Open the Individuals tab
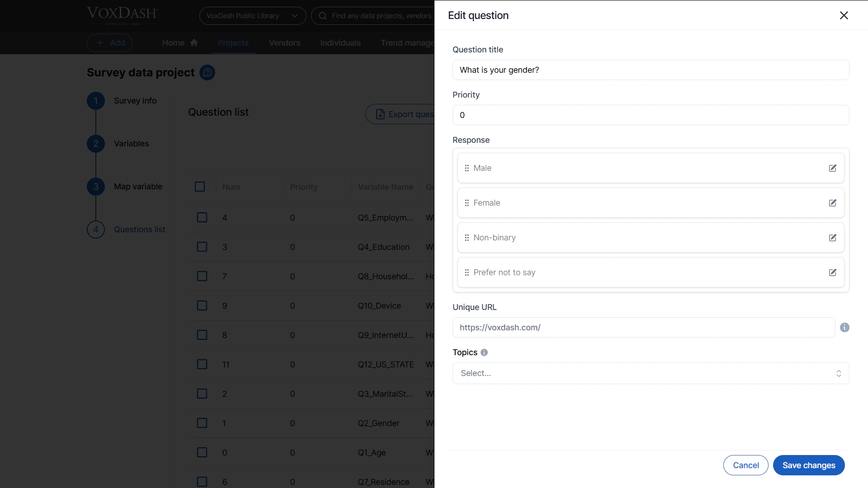The image size is (868, 488). tap(340, 43)
